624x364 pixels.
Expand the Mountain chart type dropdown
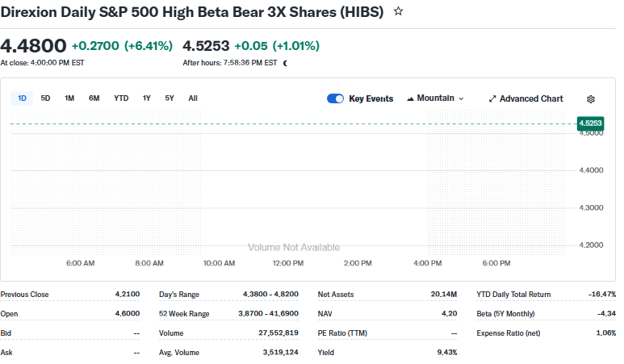(435, 98)
